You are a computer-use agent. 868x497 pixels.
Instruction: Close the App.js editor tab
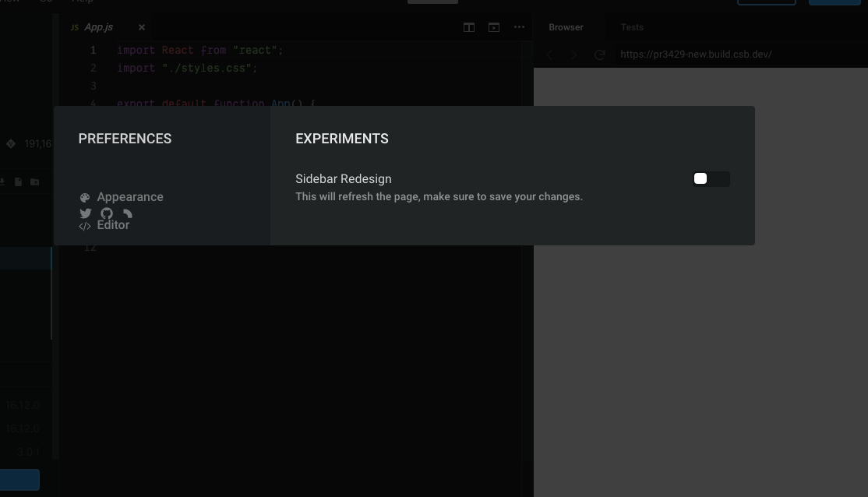(x=142, y=27)
